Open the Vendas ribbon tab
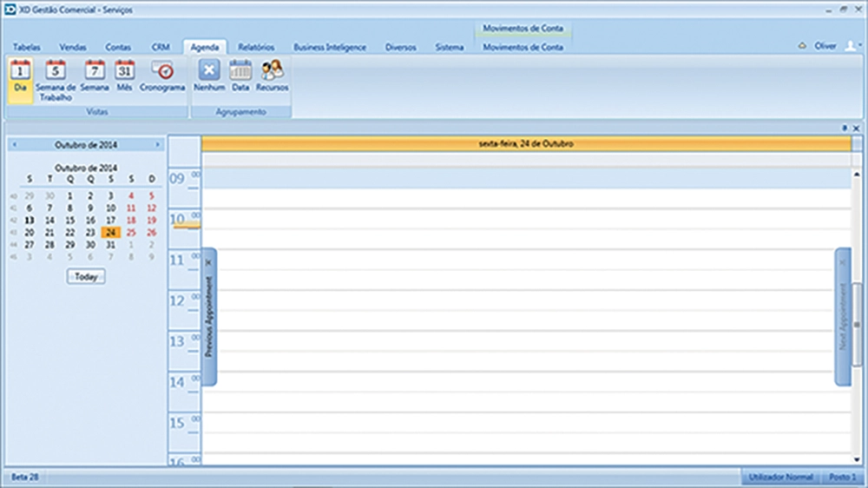The width and height of the screenshot is (868, 488). pos(73,47)
